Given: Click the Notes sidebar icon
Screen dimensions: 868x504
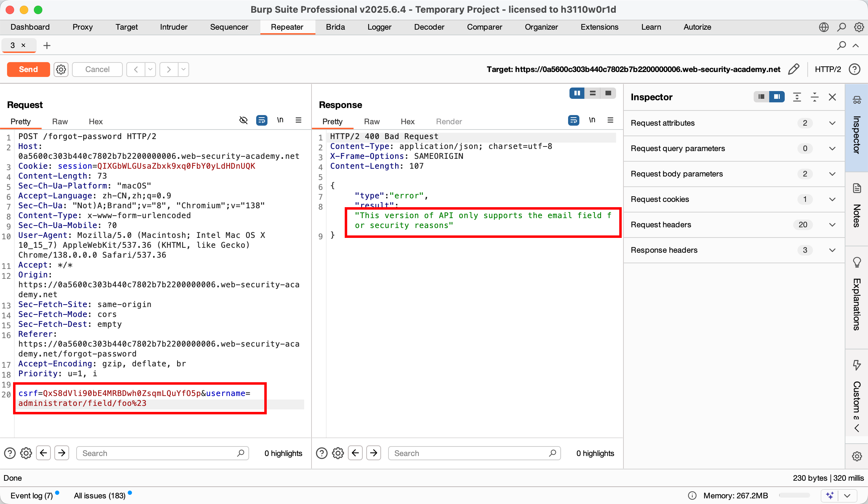Looking at the screenshot, I should click(x=857, y=188).
